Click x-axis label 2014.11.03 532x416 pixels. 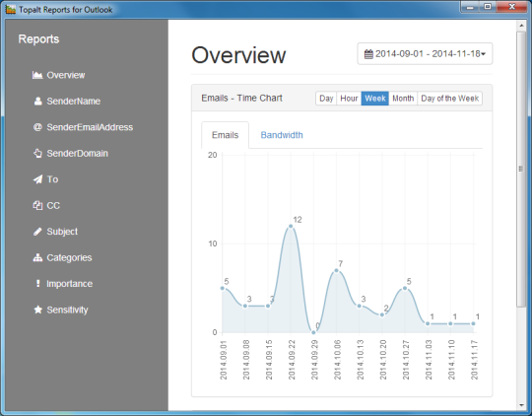click(429, 360)
